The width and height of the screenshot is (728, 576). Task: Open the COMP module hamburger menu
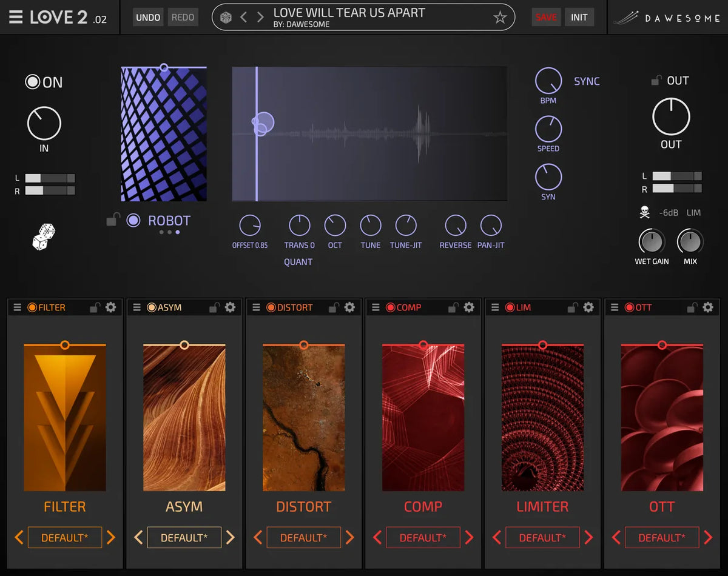click(x=374, y=307)
